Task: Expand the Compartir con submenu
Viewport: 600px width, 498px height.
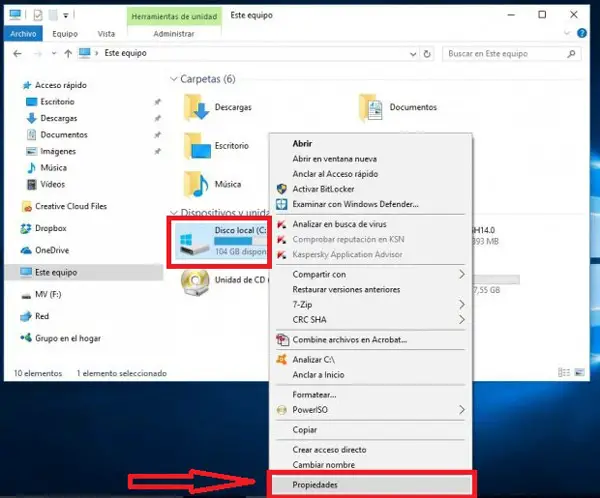Action: (370, 274)
